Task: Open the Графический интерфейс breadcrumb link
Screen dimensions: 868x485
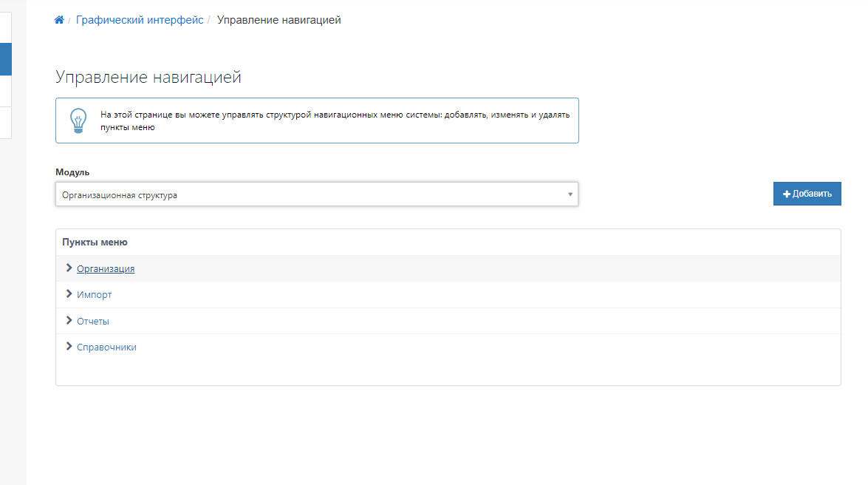Action: click(x=139, y=21)
